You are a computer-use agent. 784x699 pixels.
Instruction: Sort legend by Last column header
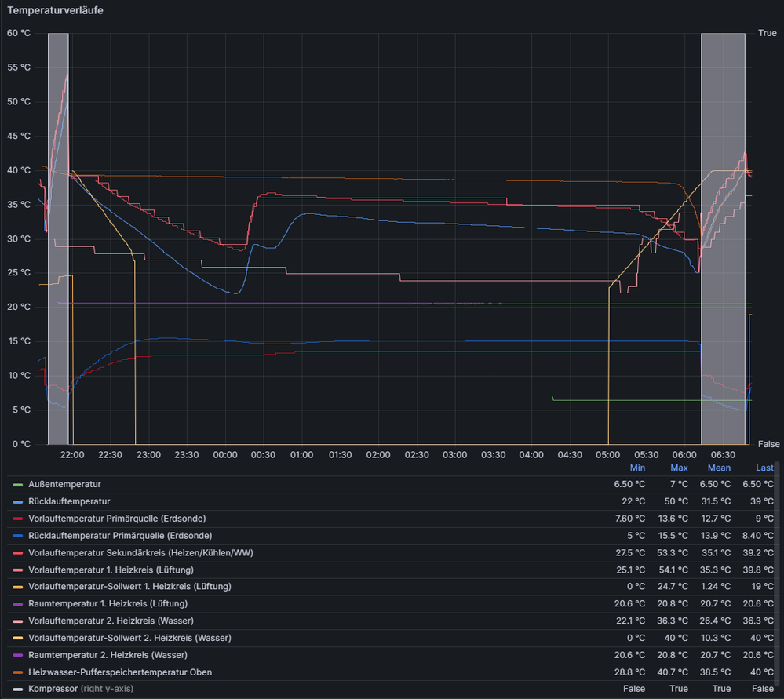click(764, 468)
